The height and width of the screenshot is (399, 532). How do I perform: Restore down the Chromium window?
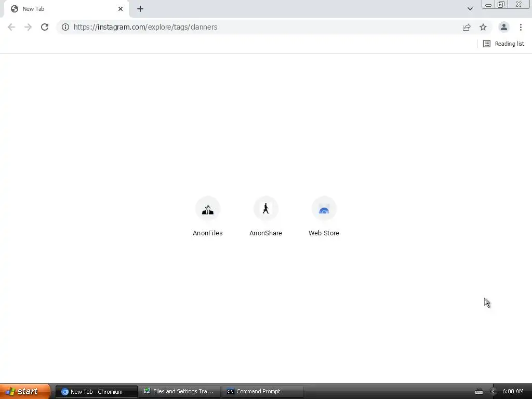click(x=501, y=4)
